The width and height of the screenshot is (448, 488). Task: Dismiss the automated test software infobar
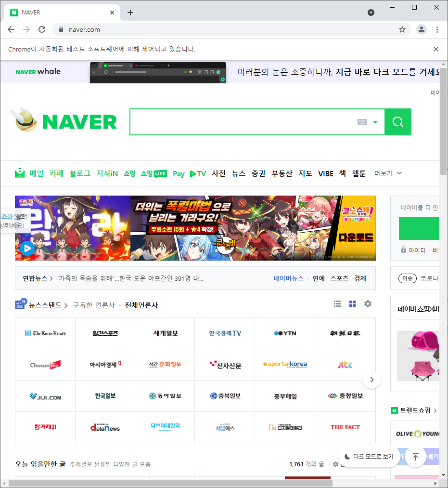(x=436, y=49)
